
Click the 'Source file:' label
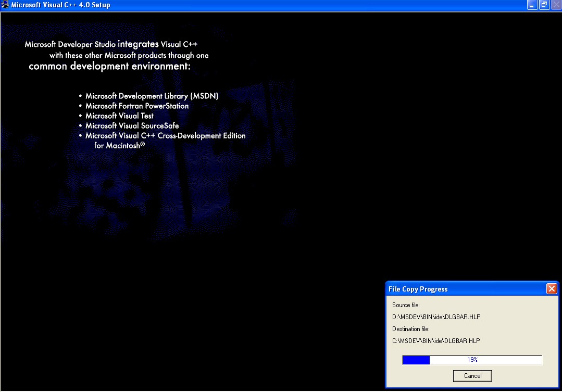coord(406,305)
